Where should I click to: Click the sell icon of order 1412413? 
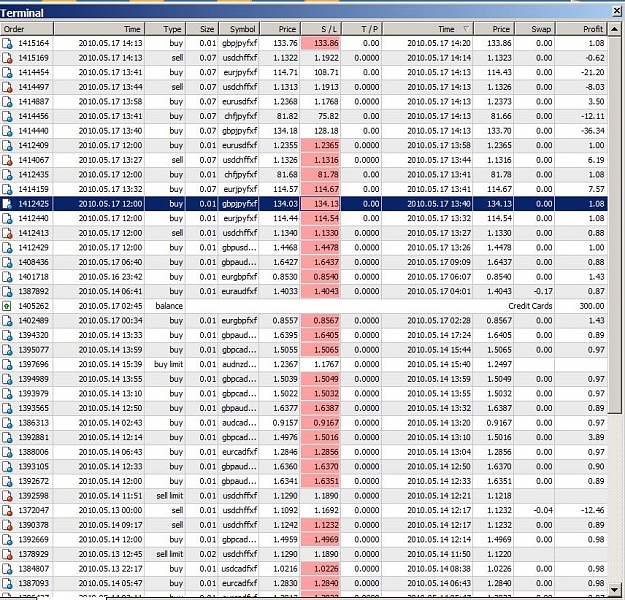(x=7, y=233)
